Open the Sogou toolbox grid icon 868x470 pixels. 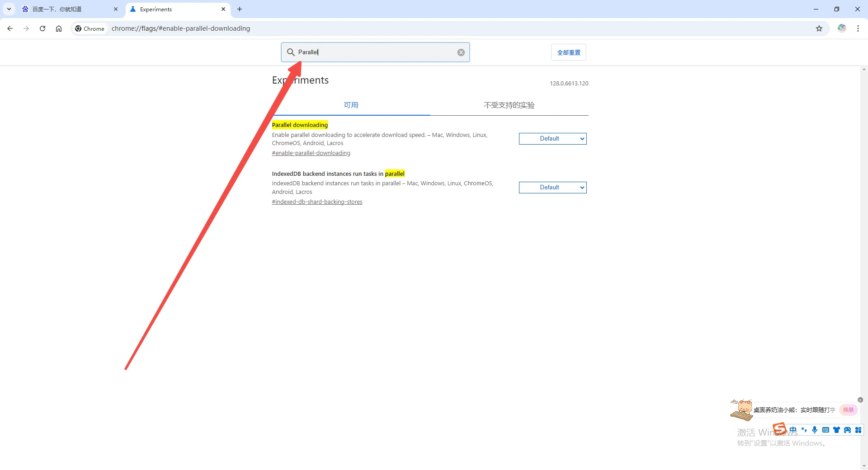[x=858, y=430]
